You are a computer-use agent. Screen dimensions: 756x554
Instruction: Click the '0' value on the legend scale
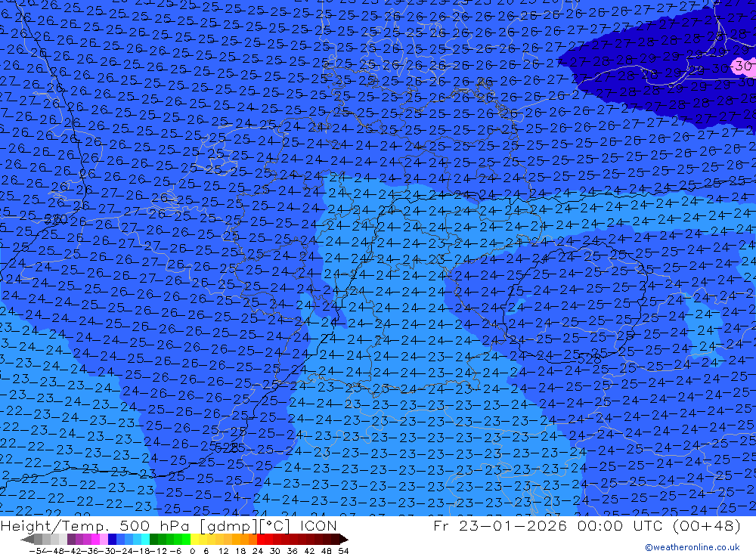pos(192,551)
